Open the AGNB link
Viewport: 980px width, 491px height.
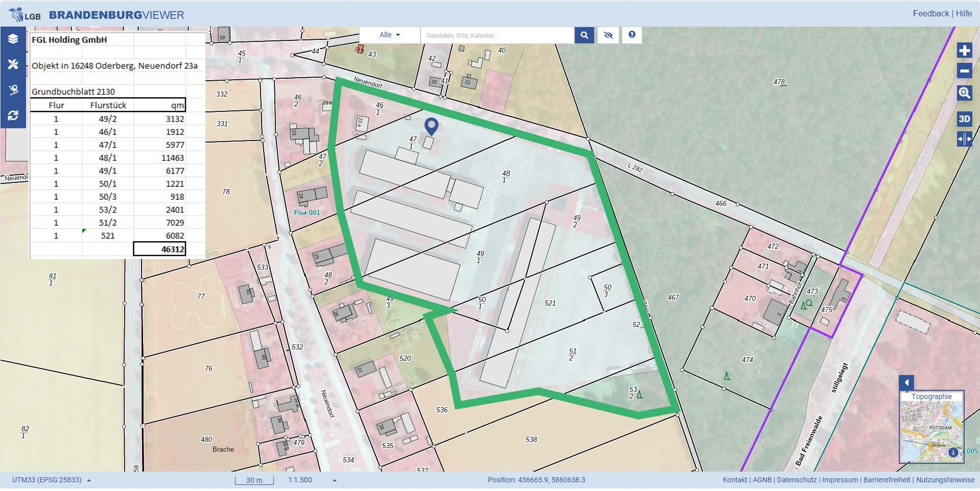coord(762,480)
